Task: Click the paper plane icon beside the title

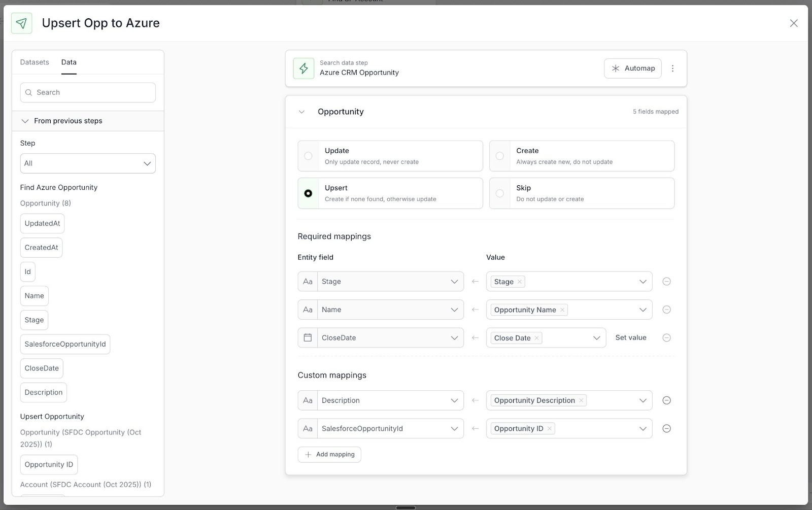Action: coord(21,23)
